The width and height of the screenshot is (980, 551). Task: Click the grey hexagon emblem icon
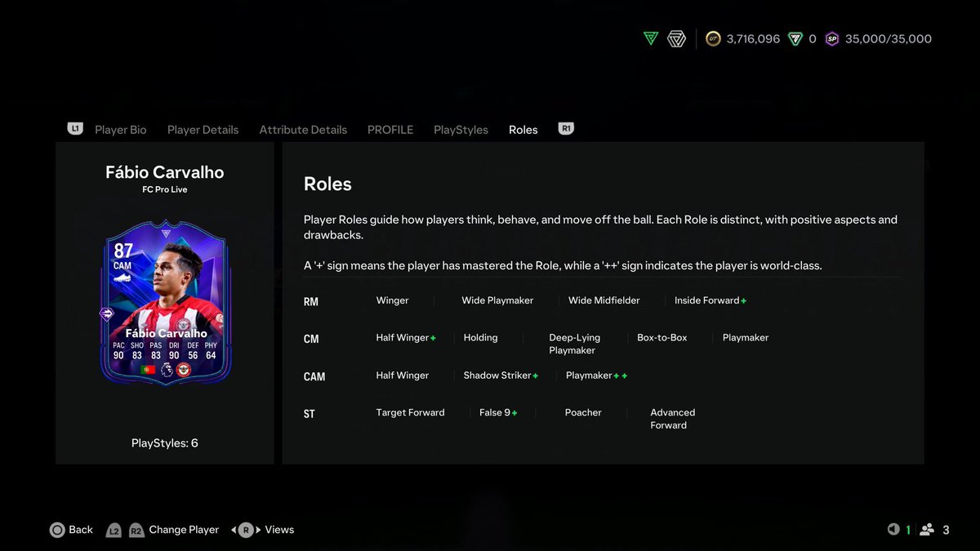(676, 38)
